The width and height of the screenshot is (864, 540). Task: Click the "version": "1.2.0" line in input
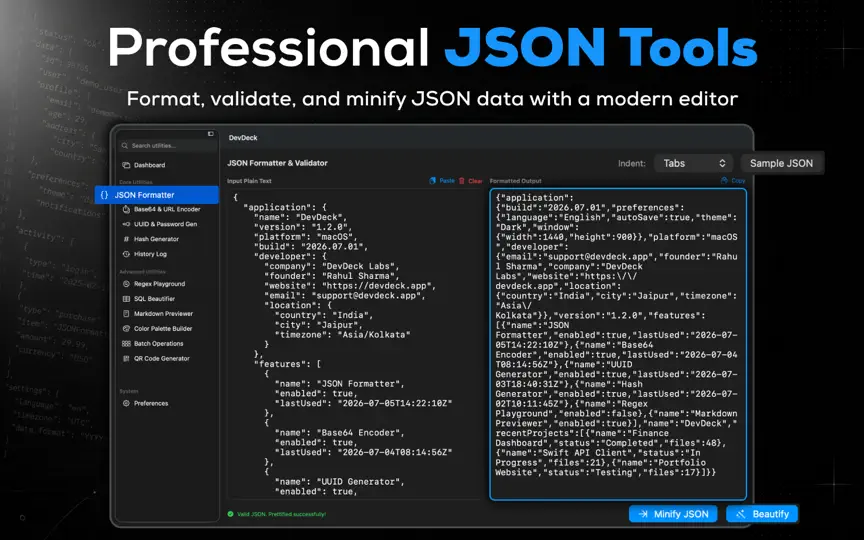click(x=302, y=227)
